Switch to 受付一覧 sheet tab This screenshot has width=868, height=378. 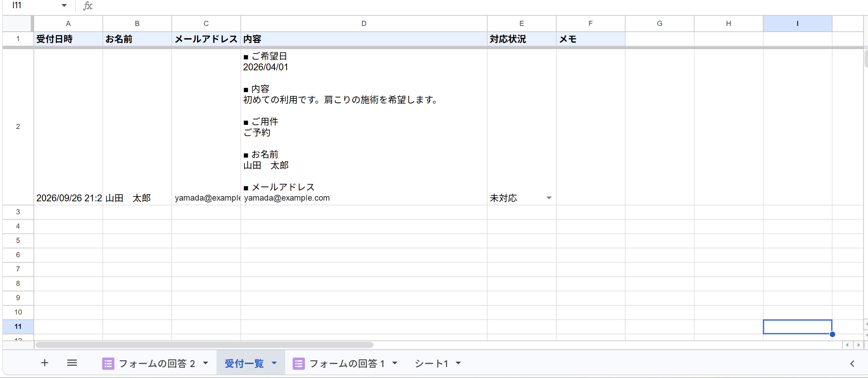244,364
